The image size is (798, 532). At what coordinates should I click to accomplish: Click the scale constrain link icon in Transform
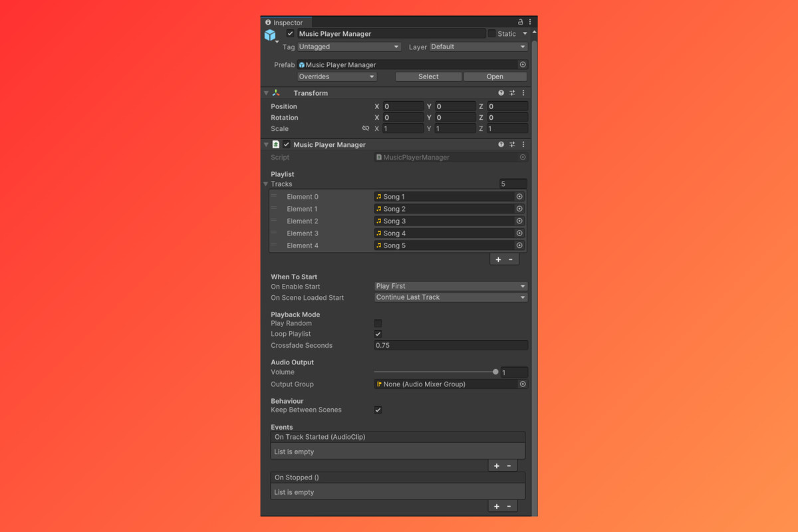tap(365, 128)
